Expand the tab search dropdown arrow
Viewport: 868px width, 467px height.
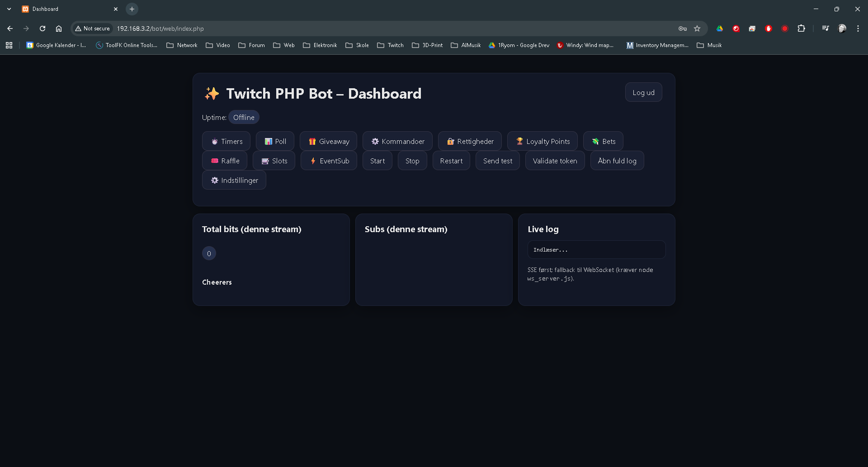[9, 9]
